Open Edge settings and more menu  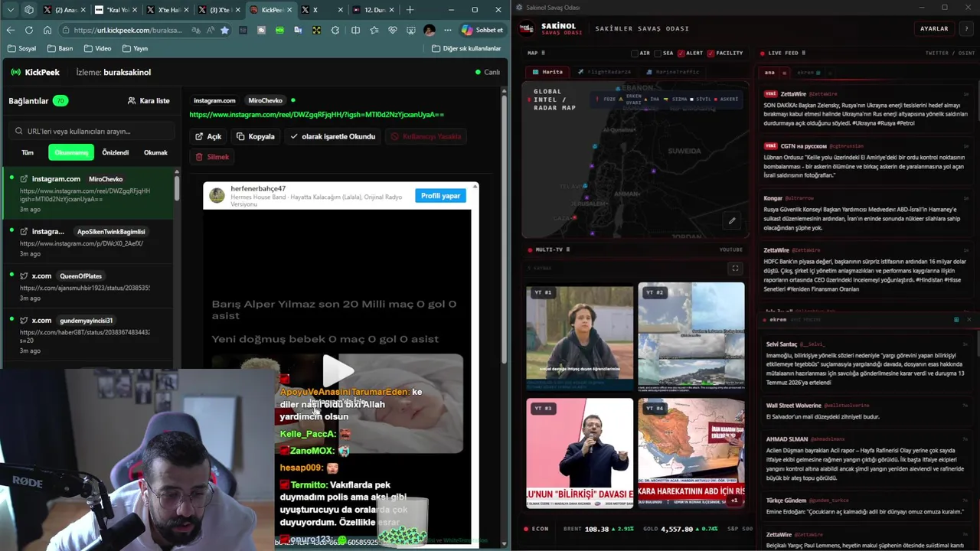[x=447, y=30]
